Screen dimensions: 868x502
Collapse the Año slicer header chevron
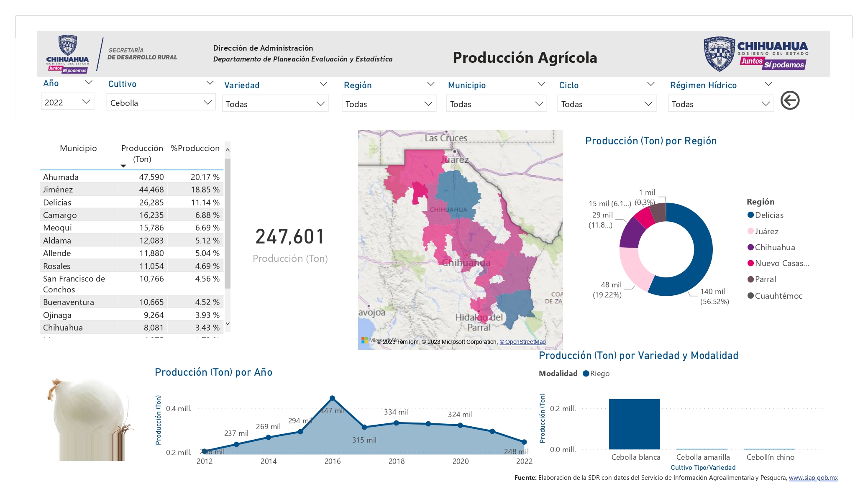click(x=88, y=83)
